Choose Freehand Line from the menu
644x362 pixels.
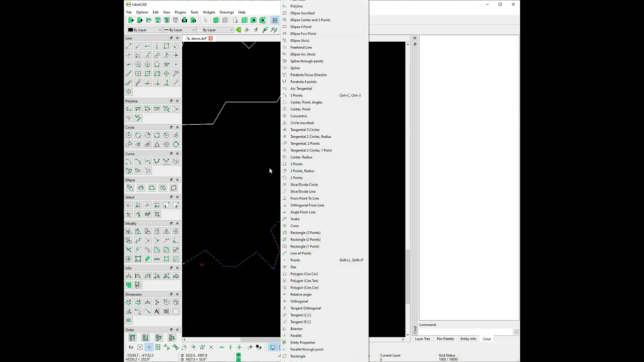(325, 47)
